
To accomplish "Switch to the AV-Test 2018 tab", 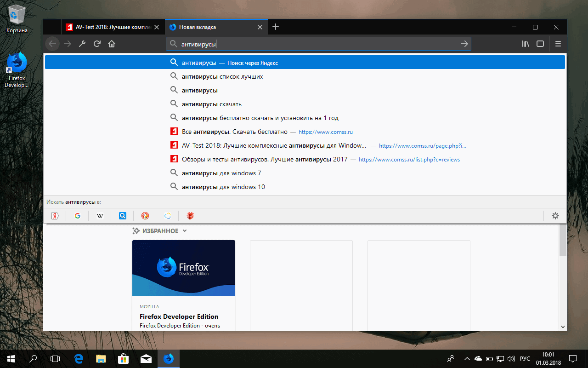I will [109, 27].
